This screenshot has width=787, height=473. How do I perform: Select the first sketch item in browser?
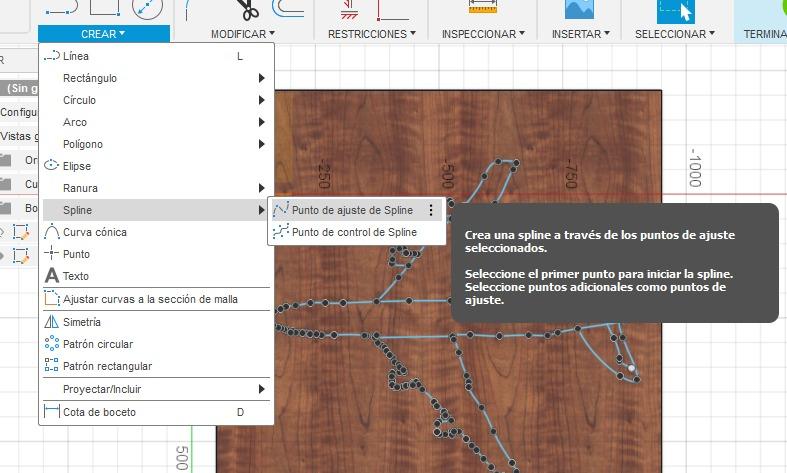(x=21, y=232)
